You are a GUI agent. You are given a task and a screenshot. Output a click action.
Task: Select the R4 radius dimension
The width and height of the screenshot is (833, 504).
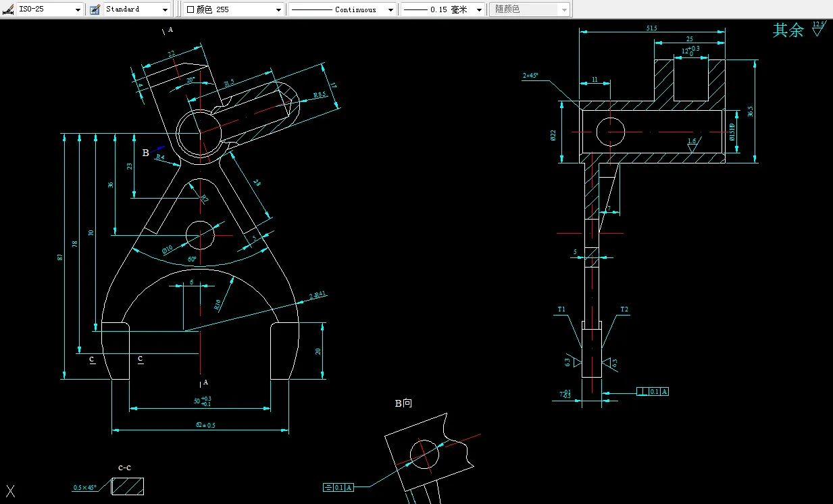pyautogui.click(x=160, y=157)
